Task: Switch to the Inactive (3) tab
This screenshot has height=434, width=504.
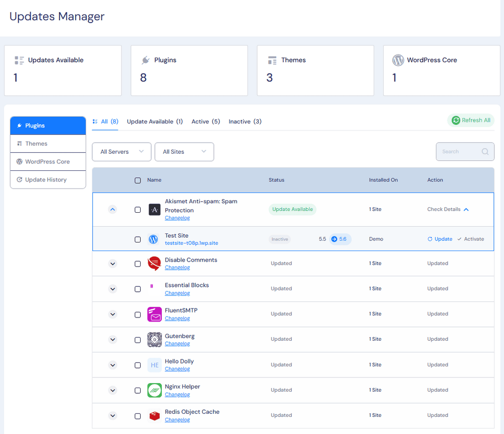Action: (245, 121)
